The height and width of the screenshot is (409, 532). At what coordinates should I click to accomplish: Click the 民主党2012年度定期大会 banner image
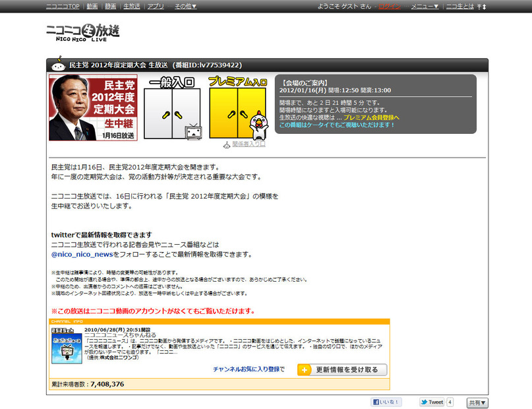(94, 108)
